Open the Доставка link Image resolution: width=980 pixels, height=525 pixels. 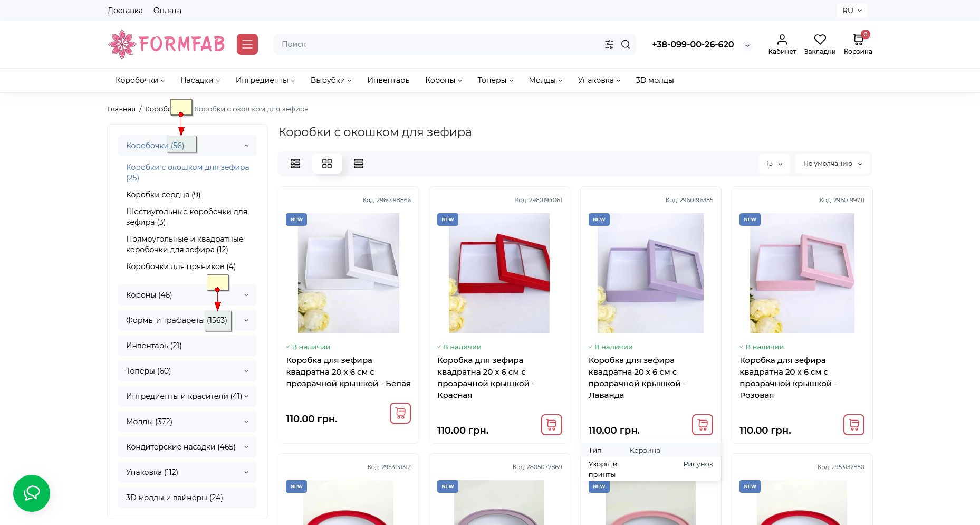click(x=125, y=11)
